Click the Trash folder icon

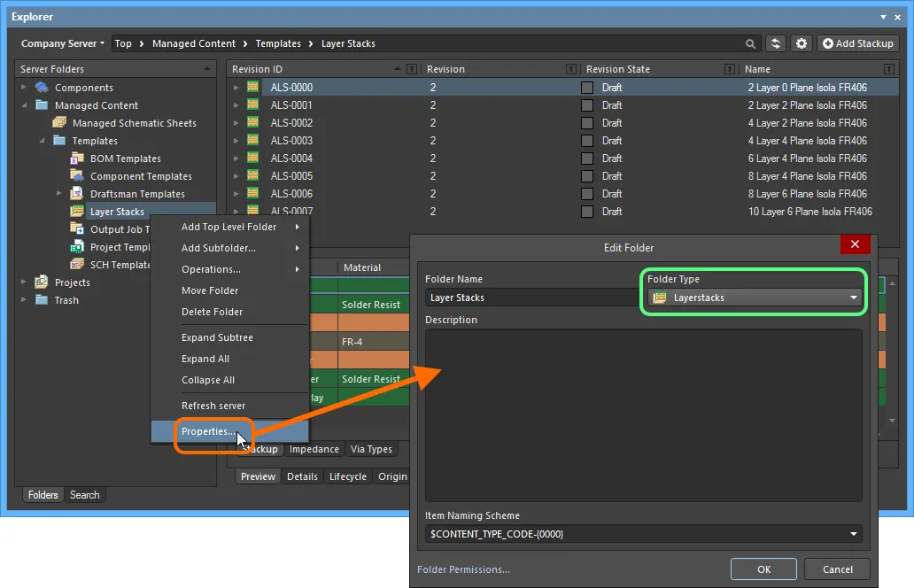[x=42, y=299]
